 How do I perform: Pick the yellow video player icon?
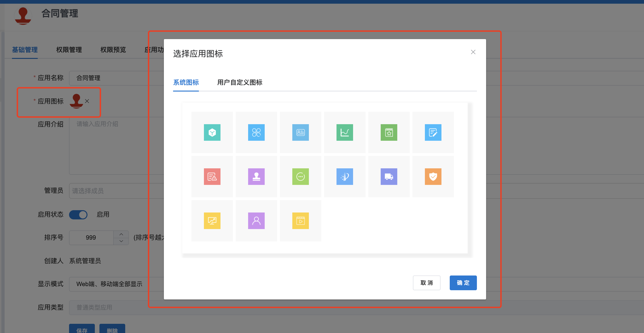(301, 221)
